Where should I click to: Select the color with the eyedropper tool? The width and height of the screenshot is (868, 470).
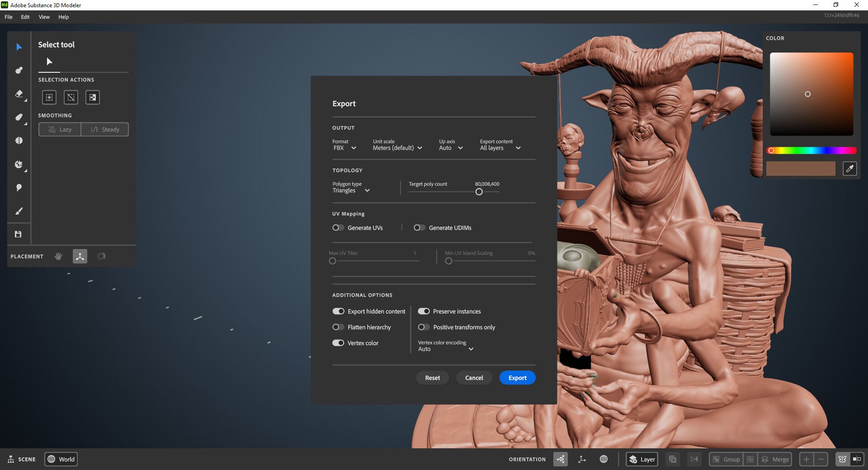[x=850, y=169]
